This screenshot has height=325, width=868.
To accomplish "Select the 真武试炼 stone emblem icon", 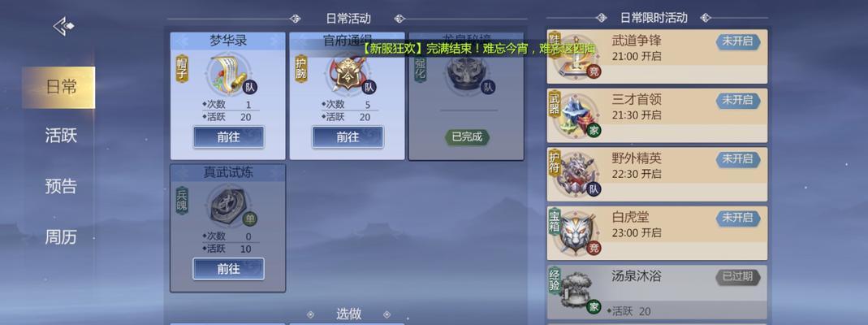I will click(227, 206).
